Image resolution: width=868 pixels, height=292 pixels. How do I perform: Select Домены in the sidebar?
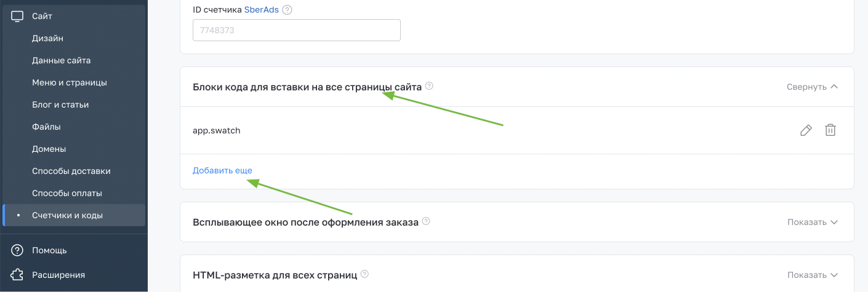(x=49, y=149)
